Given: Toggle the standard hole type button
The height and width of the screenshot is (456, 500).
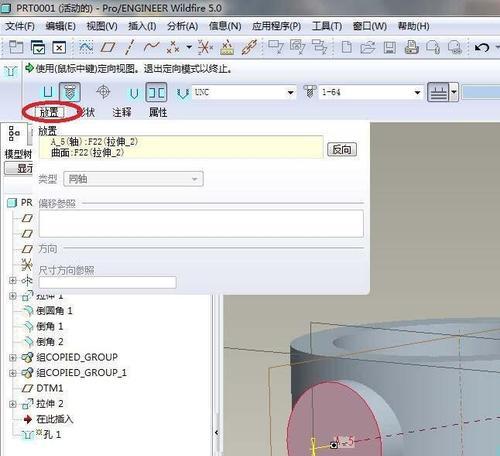Looking at the screenshot, I should 69,92.
